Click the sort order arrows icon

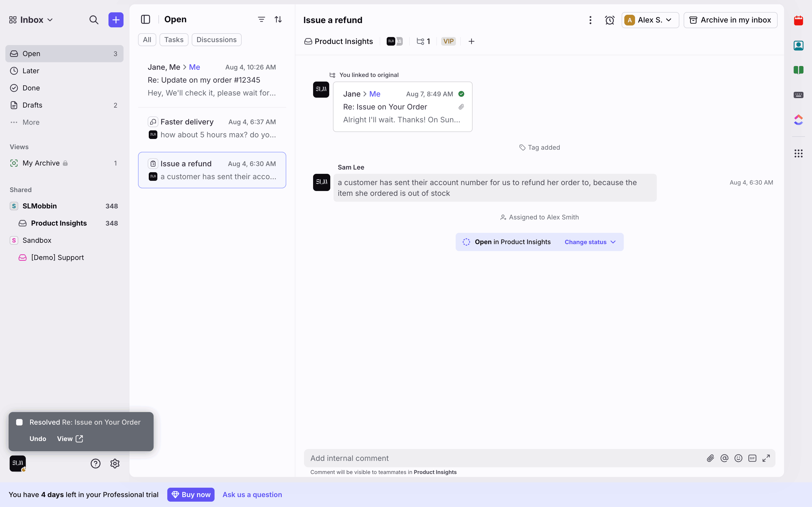[x=278, y=19]
